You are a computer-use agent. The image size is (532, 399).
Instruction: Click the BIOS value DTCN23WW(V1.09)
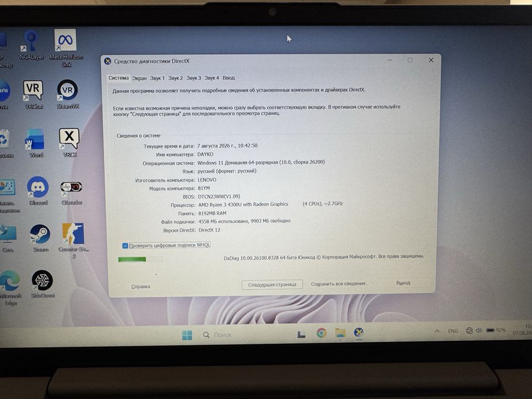click(x=219, y=197)
